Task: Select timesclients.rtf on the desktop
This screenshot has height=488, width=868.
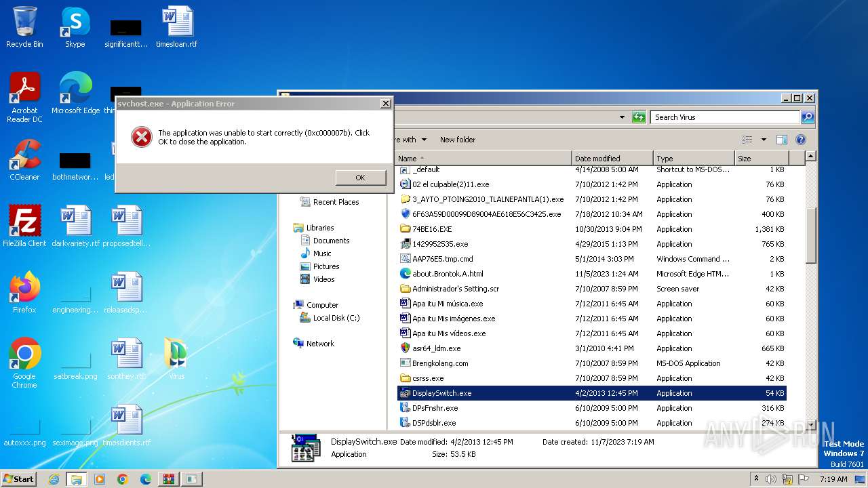Action: pyautogui.click(x=126, y=426)
